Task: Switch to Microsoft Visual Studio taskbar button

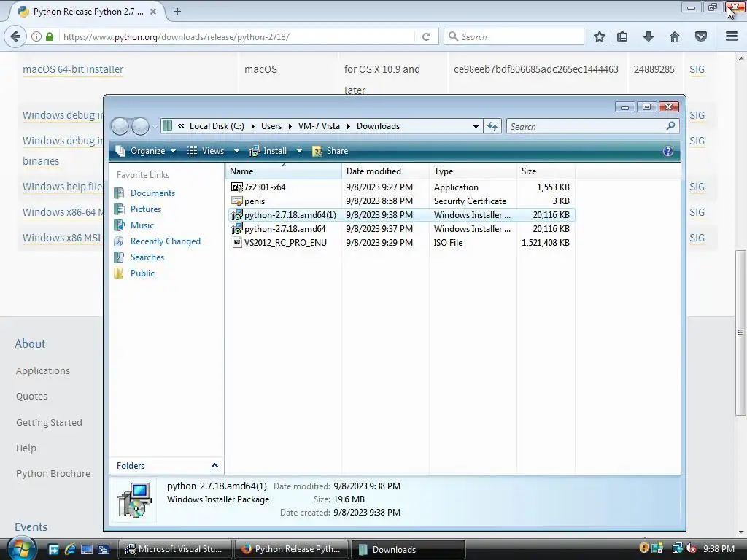Action: 174,549
